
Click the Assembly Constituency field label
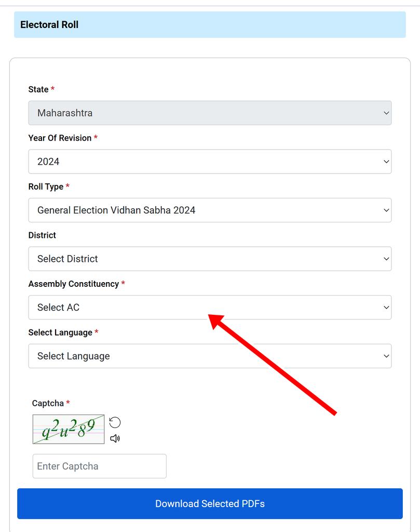click(x=74, y=284)
